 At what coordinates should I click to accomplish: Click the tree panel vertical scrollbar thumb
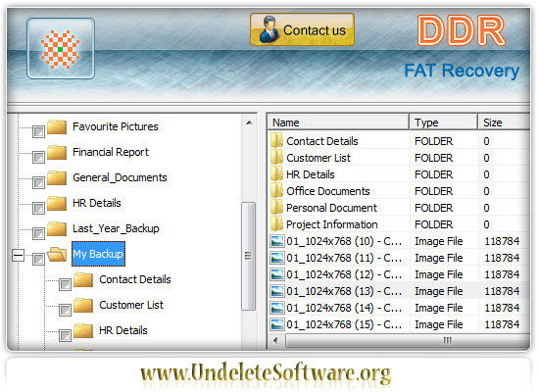pos(249,256)
